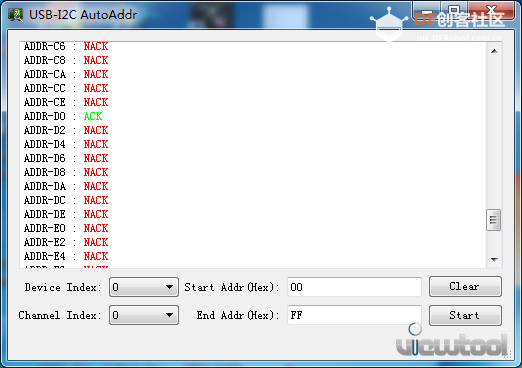Select the ADDR-E4 NACK line
Viewport: 522px width, 368px height.
(66, 256)
